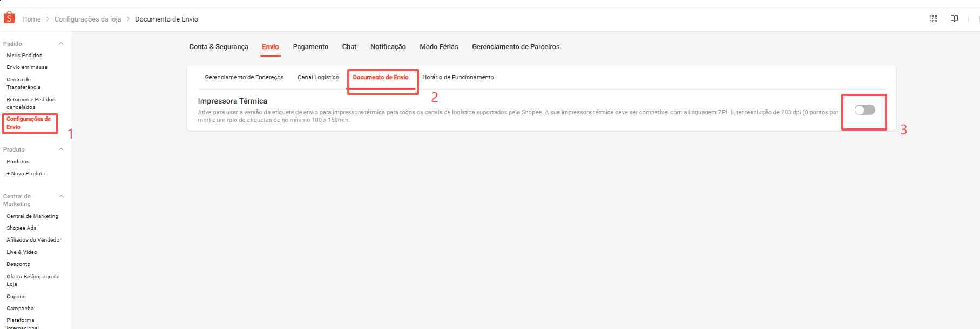Open the apps grid icon
The height and width of the screenshot is (329, 980).
coord(933,19)
